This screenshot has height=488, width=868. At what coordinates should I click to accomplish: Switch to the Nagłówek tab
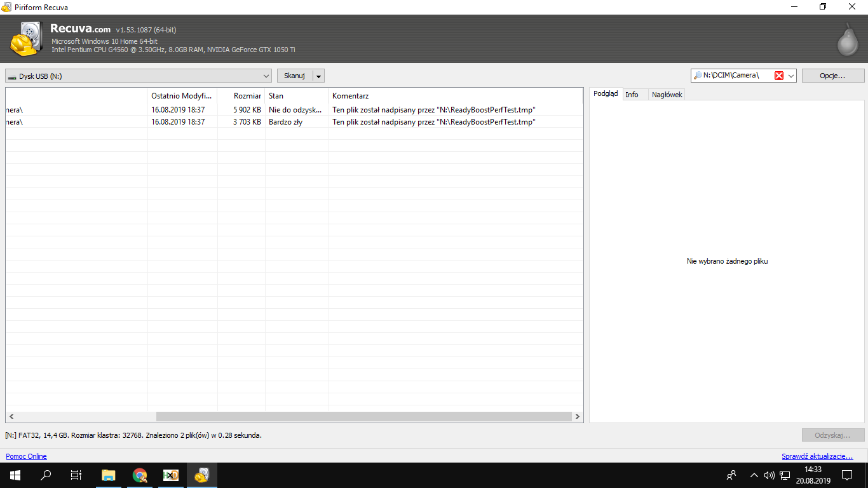pyautogui.click(x=667, y=95)
